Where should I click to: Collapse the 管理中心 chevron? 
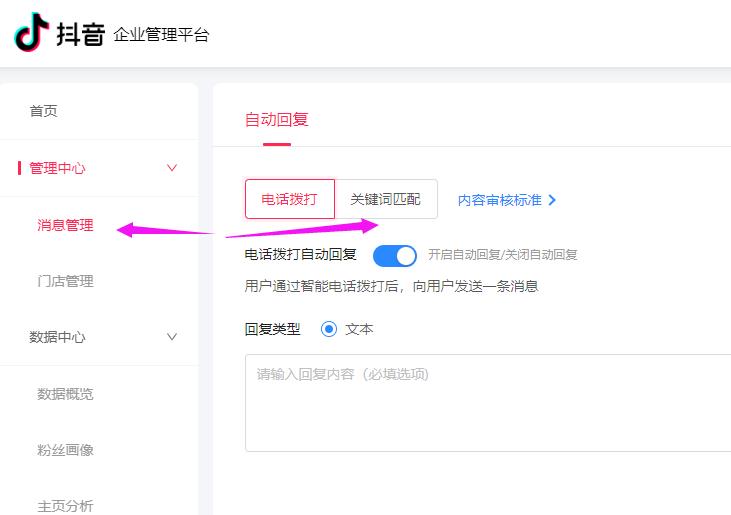(172, 168)
